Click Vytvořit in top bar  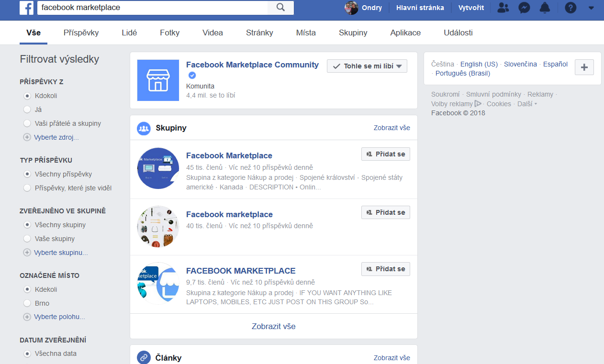click(x=471, y=8)
